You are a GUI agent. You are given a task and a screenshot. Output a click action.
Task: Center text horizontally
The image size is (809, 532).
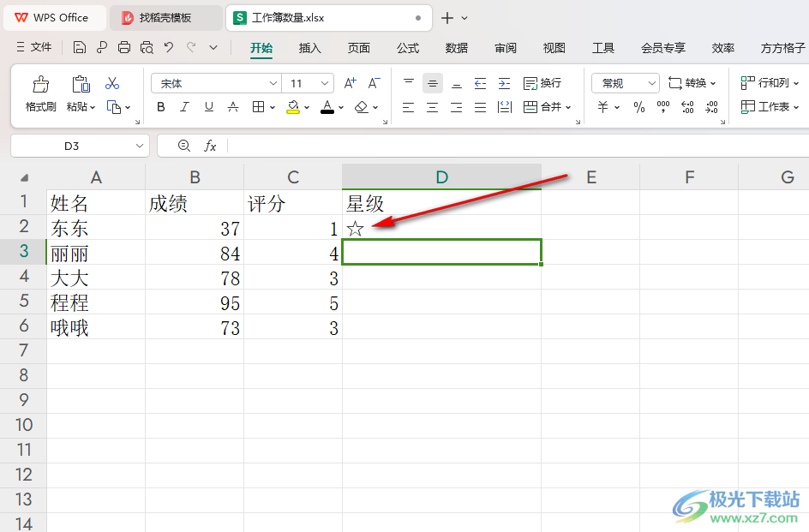433,107
